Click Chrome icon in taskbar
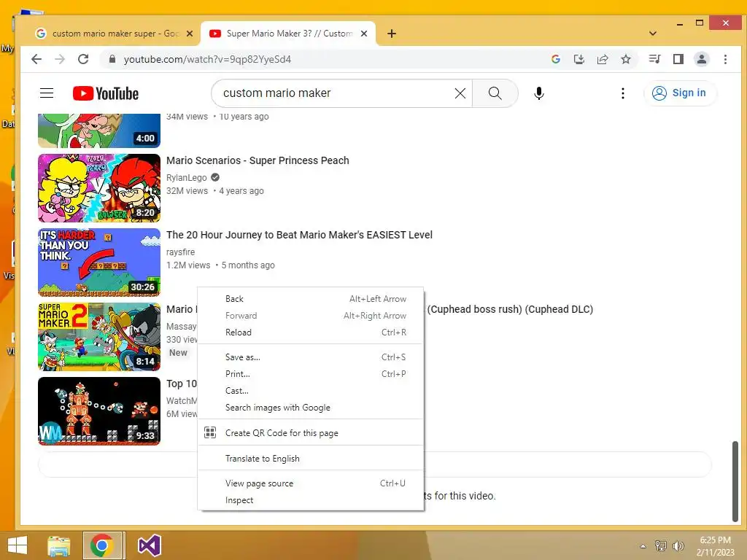The height and width of the screenshot is (560, 747). coord(101,545)
